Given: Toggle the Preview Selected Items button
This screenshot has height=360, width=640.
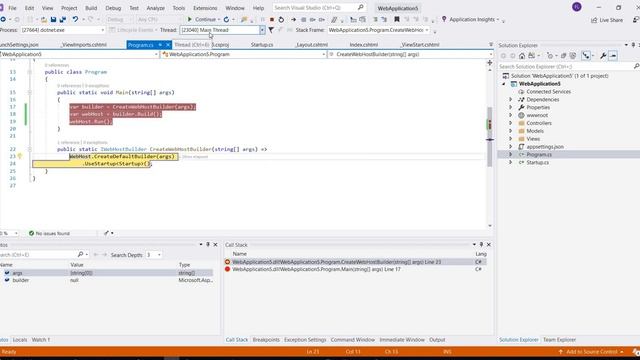Looking at the screenshot, I should (x=613, y=56).
